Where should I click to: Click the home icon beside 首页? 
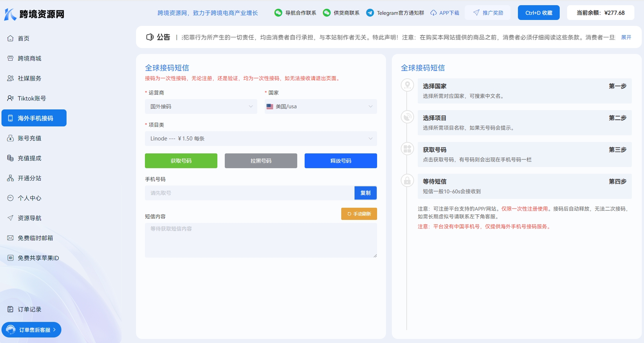[x=10, y=38]
